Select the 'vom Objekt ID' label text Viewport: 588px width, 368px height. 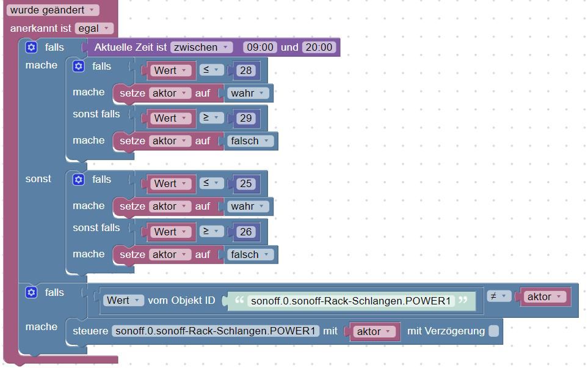(181, 300)
